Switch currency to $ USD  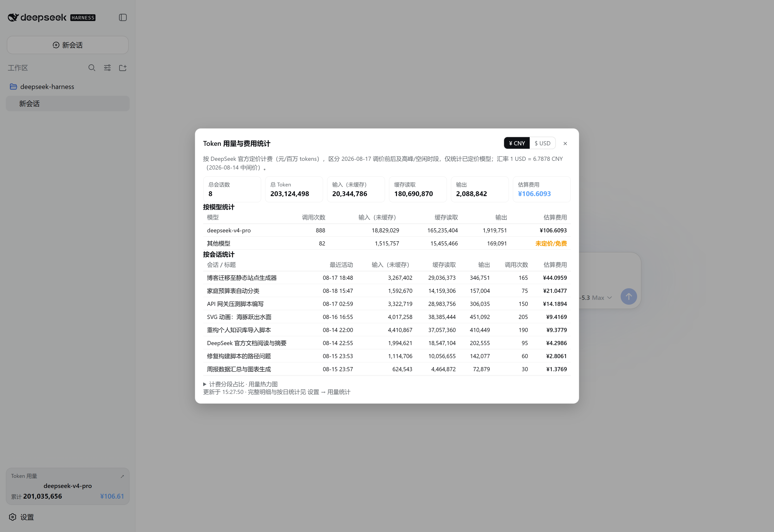tap(542, 143)
